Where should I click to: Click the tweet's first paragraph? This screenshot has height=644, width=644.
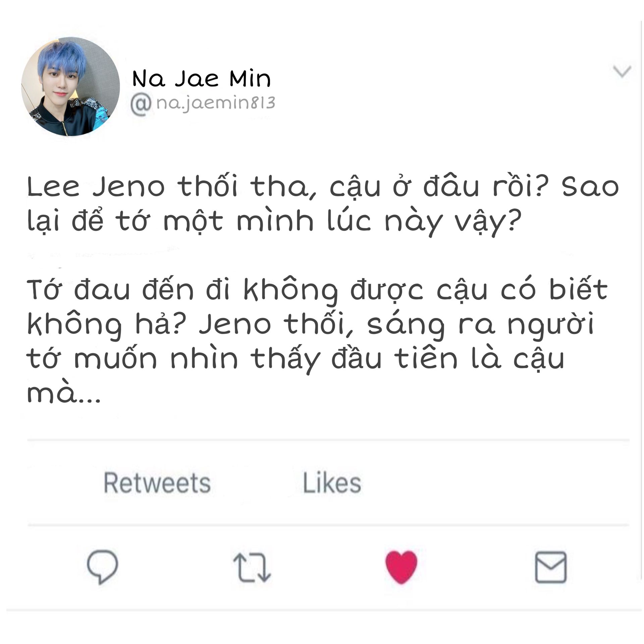tap(323, 204)
